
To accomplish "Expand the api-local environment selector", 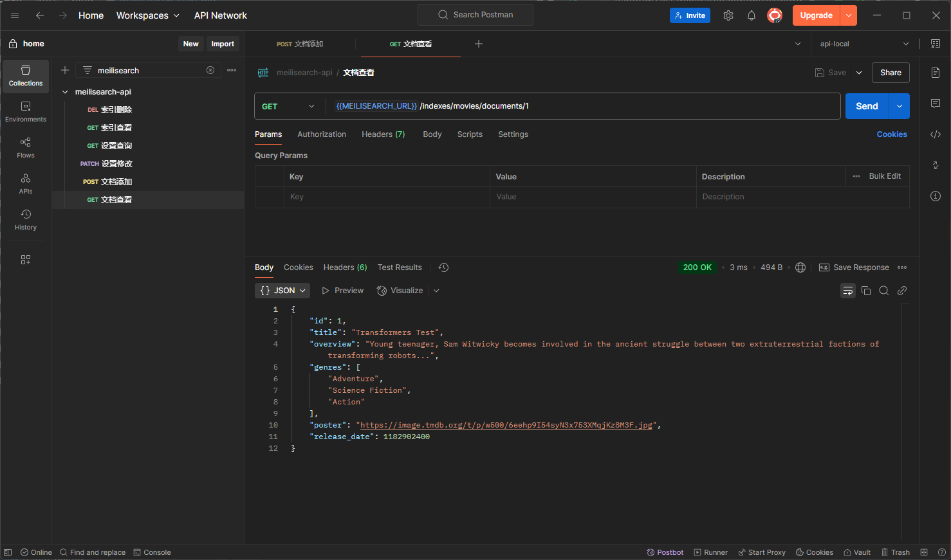I will tap(907, 44).
